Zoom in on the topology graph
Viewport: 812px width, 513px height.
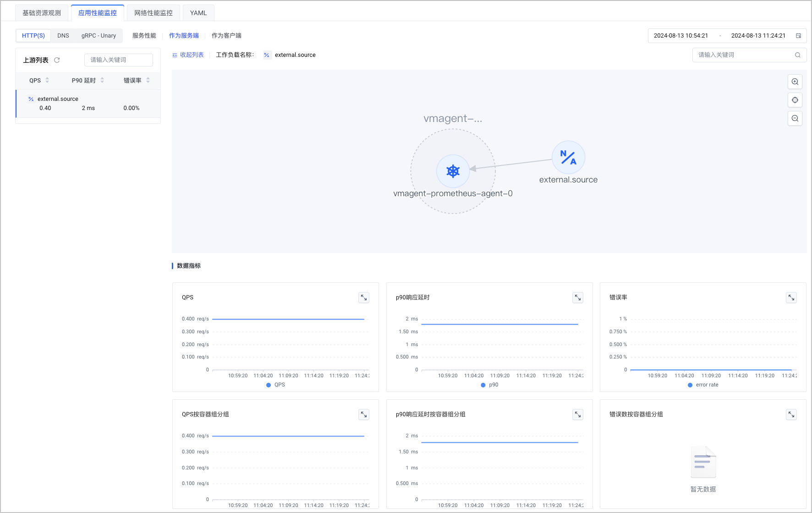(795, 82)
